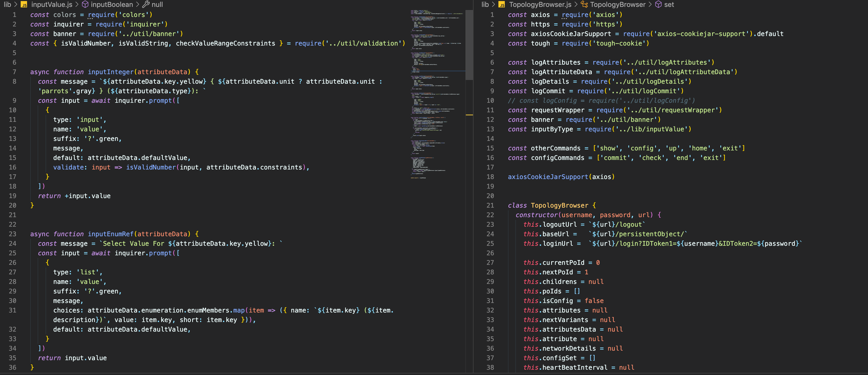
Task: Click line number 21 in right editor
Action: 490,205
